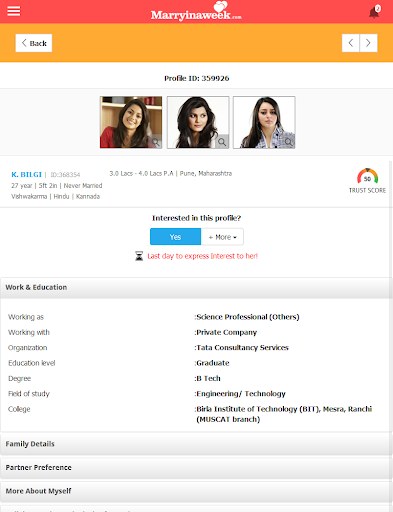The image size is (393, 512).
Task: Click the Marryinaweek logo
Action: 196,12
